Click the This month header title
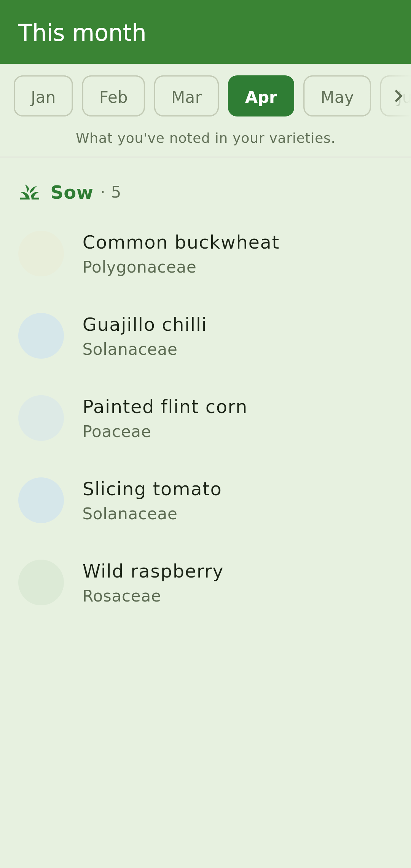The width and height of the screenshot is (411, 868). (82, 33)
